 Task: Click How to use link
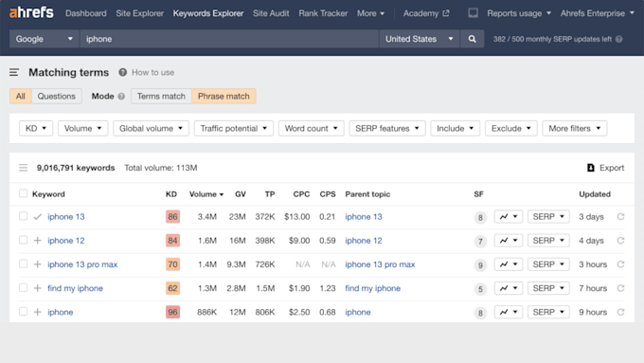pos(152,72)
